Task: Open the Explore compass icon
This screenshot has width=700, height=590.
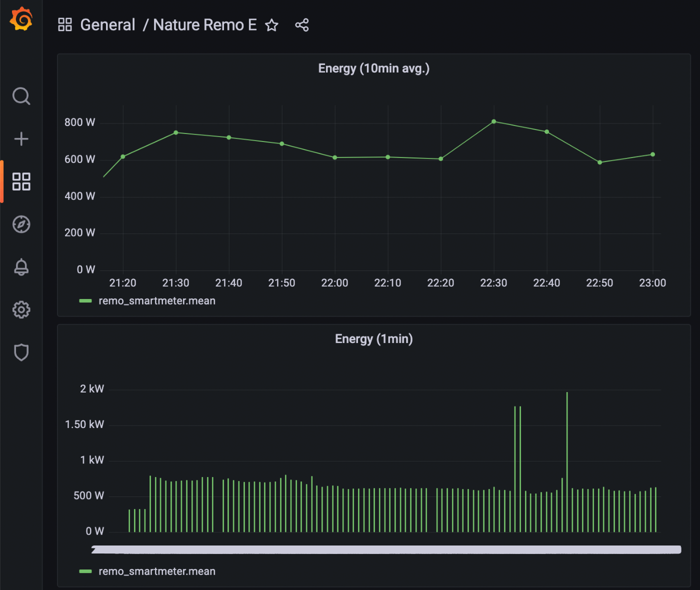Action: [21, 224]
